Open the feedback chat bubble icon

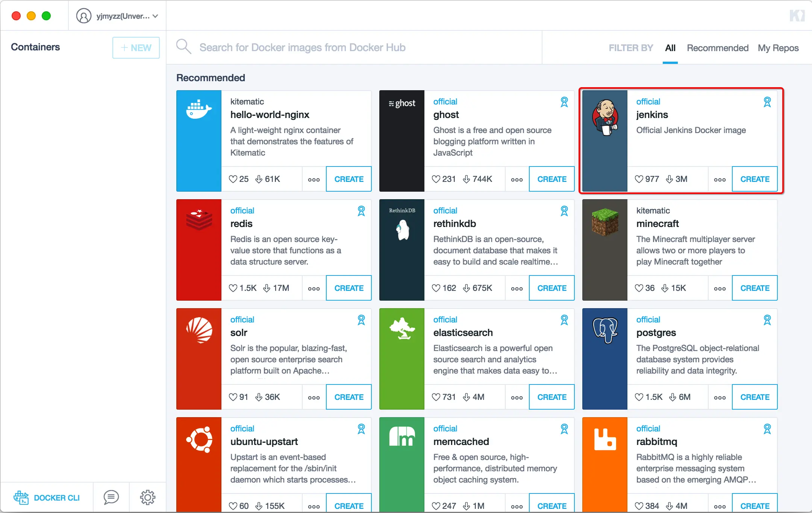point(111,497)
